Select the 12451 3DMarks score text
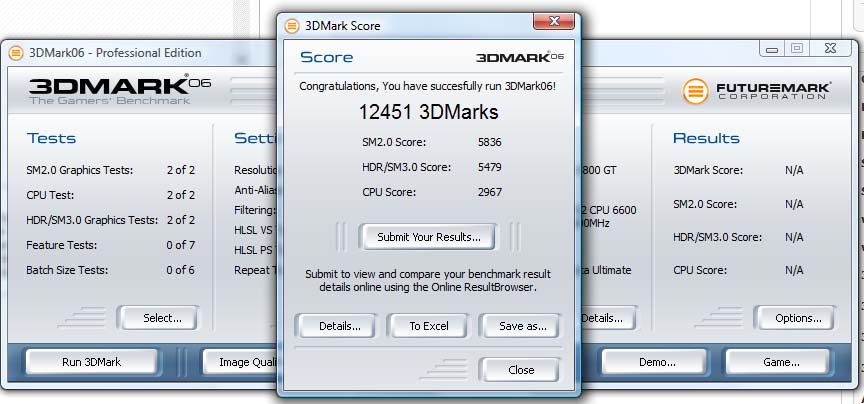 pyautogui.click(x=428, y=112)
